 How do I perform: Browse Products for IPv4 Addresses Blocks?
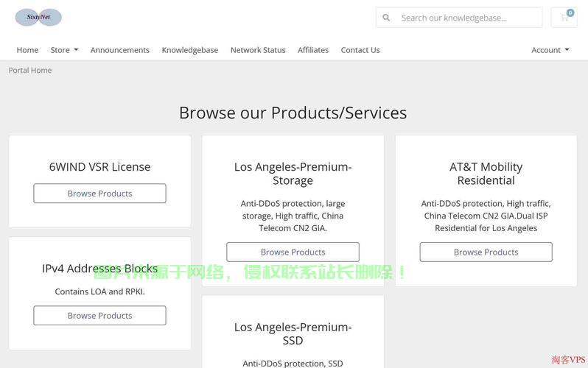point(99,316)
